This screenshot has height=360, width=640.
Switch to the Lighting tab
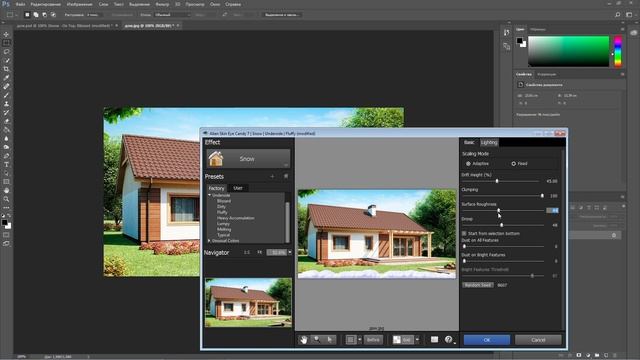[489, 142]
